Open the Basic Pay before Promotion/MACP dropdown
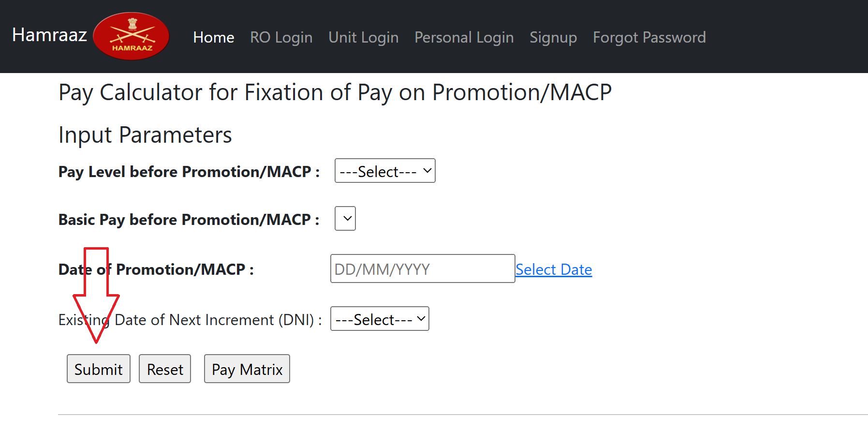The image size is (868, 447). click(345, 218)
